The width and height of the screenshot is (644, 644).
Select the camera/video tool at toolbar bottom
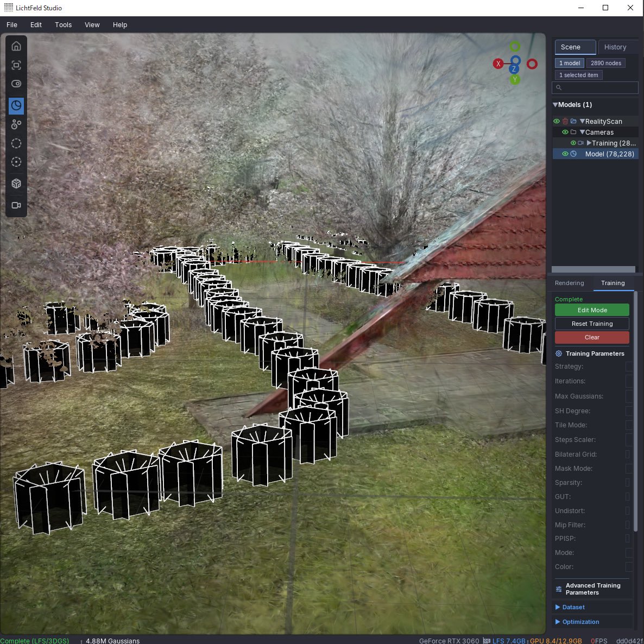coord(16,205)
